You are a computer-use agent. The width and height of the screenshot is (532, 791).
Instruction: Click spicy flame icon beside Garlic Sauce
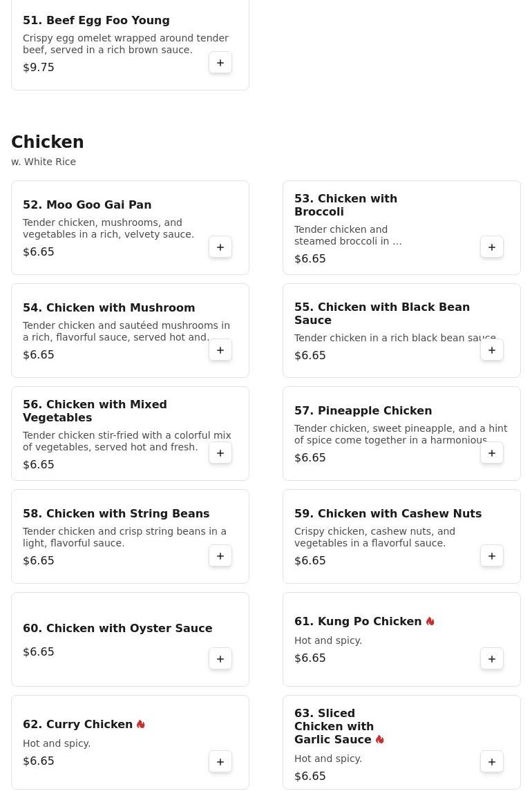[380, 740]
